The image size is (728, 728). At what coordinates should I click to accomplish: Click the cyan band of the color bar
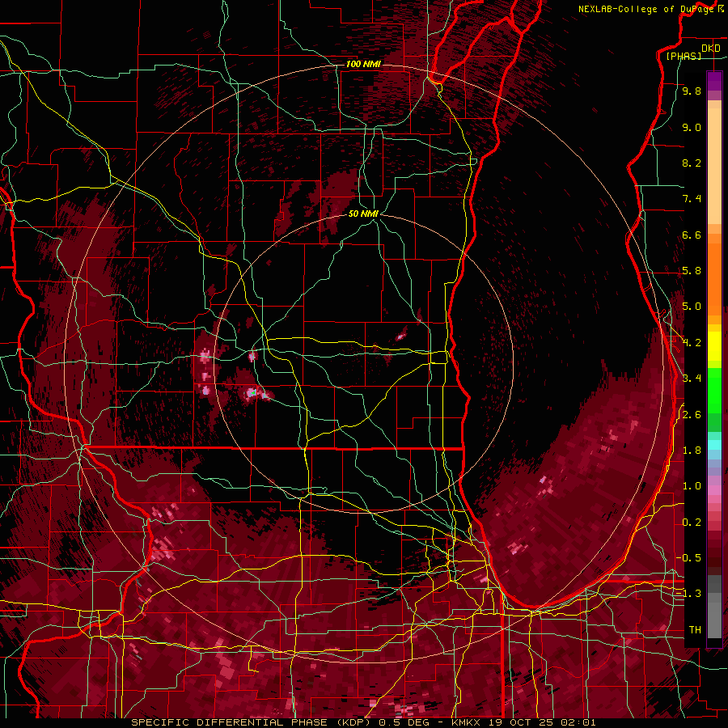point(714,444)
